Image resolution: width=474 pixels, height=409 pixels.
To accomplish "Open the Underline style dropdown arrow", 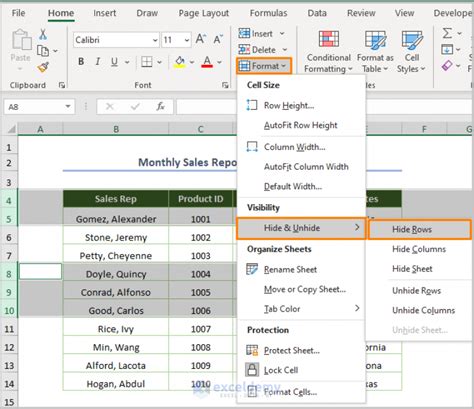I will (x=127, y=62).
